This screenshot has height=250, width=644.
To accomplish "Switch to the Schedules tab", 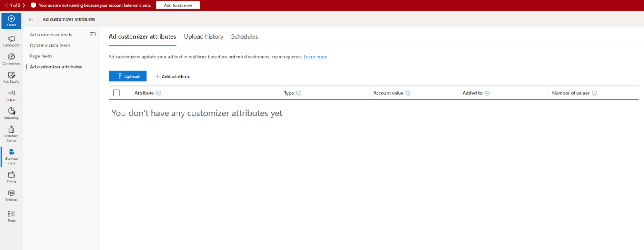I will coord(244,36).
